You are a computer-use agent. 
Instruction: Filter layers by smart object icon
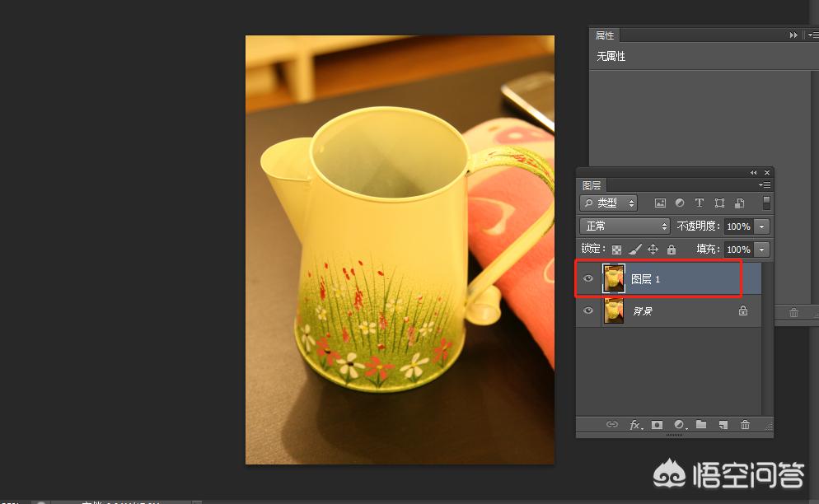(740, 203)
